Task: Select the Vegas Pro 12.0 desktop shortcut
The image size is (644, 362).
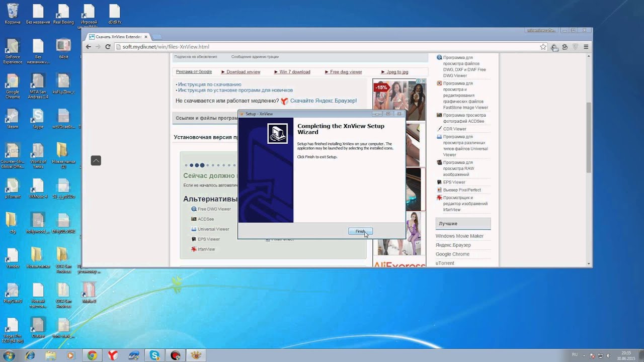Action: (12, 330)
